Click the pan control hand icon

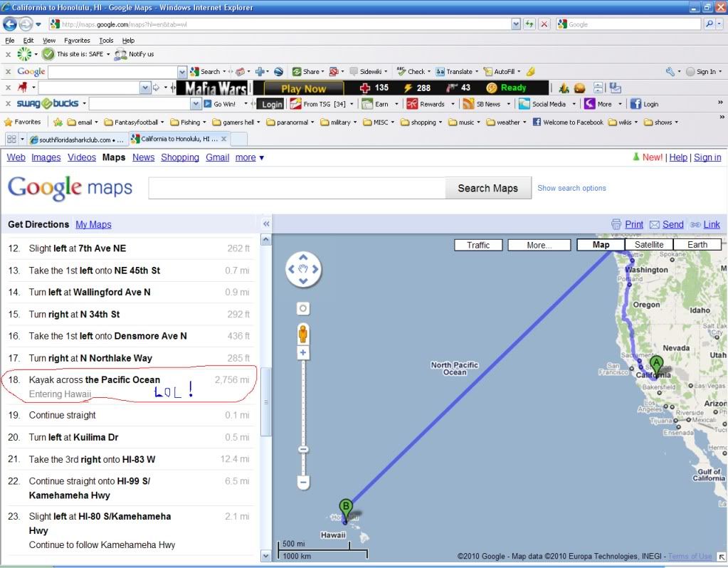[303, 269]
